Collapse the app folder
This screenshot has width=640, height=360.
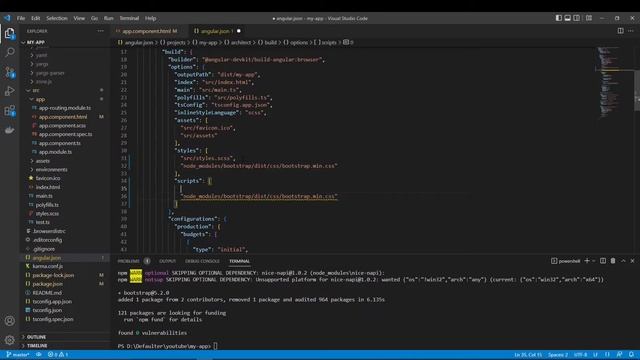(40, 99)
